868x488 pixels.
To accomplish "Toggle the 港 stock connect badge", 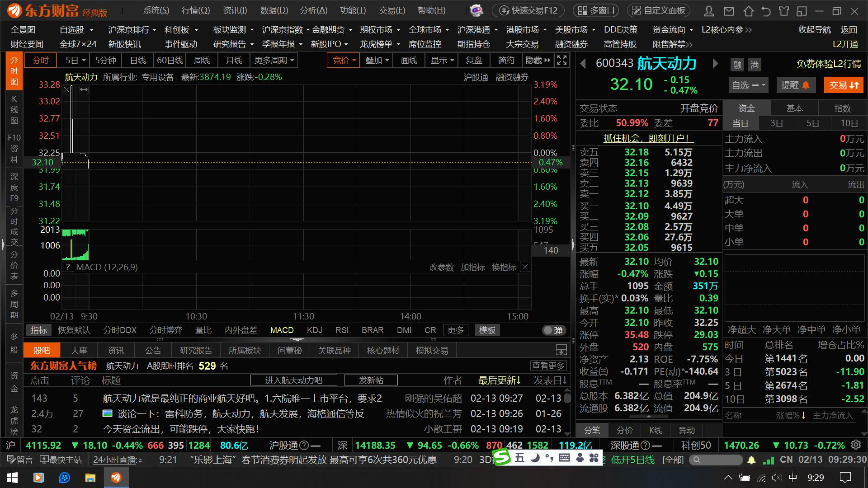I will [755, 65].
